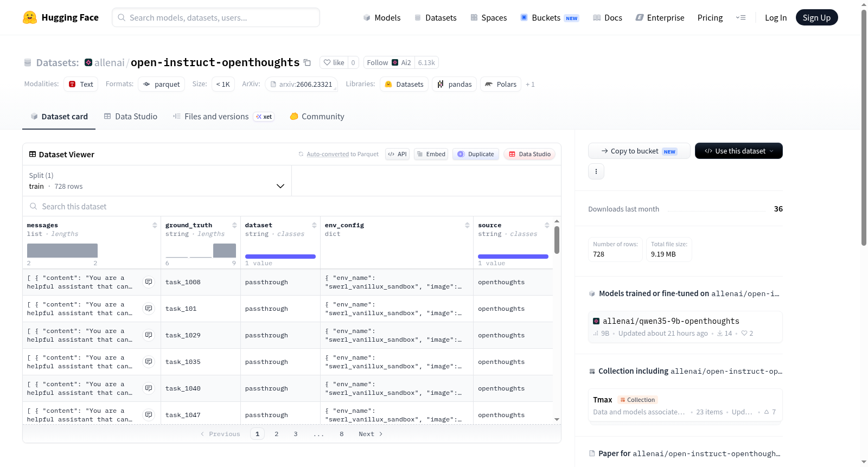Sort by the dataset column
Screen dimensions: 868x467
(314, 225)
